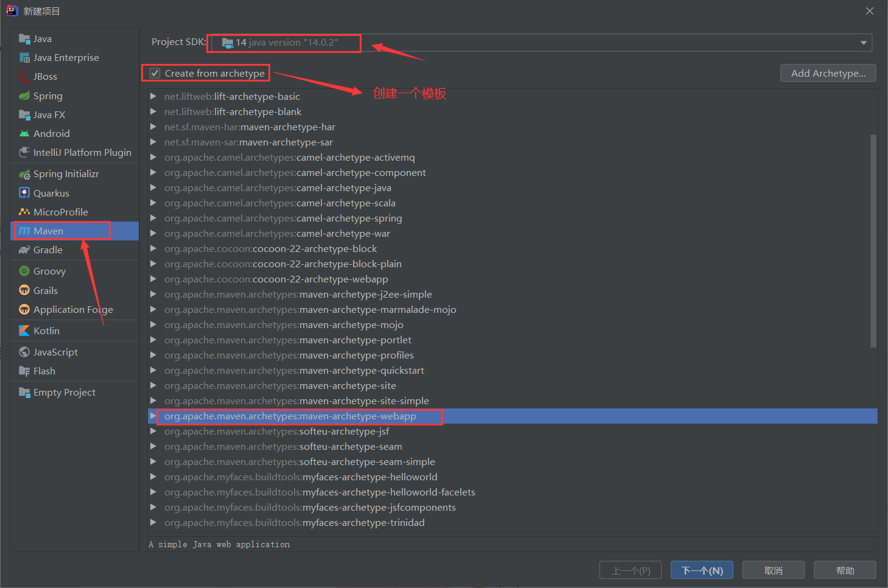Expand maven-archetype-webapp node
The image size is (888, 588).
pyautogui.click(x=153, y=416)
